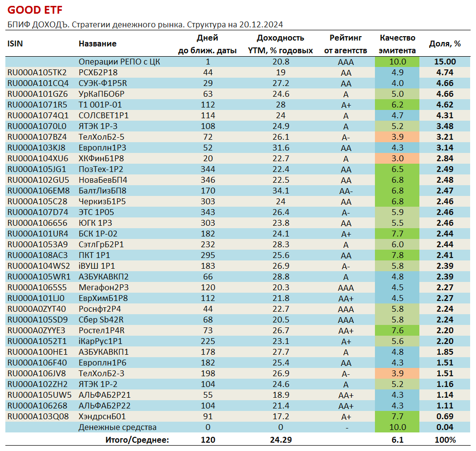Select the green 7.8 quality cell for ПКТ 1Р1
Viewport: 476px width, 451px height.
397,255
